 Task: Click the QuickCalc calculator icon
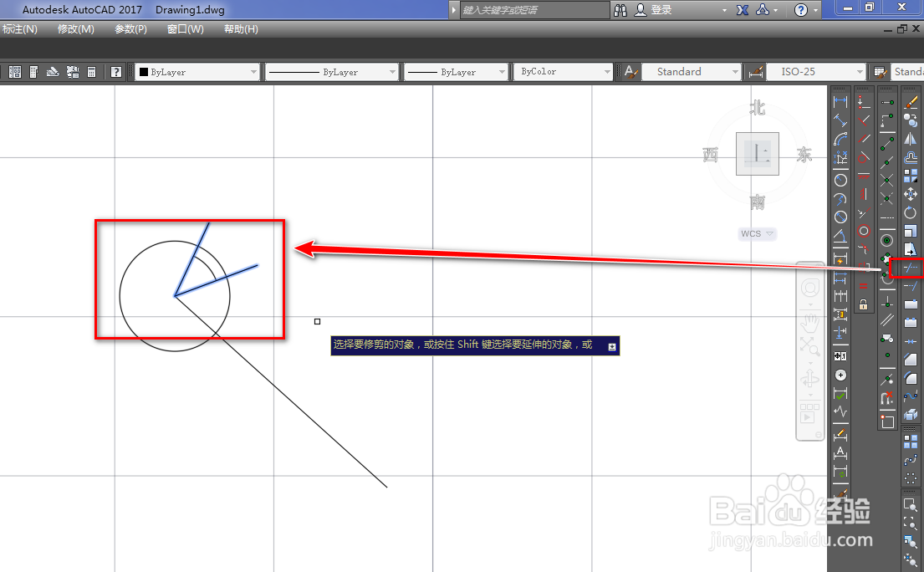click(91, 72)
